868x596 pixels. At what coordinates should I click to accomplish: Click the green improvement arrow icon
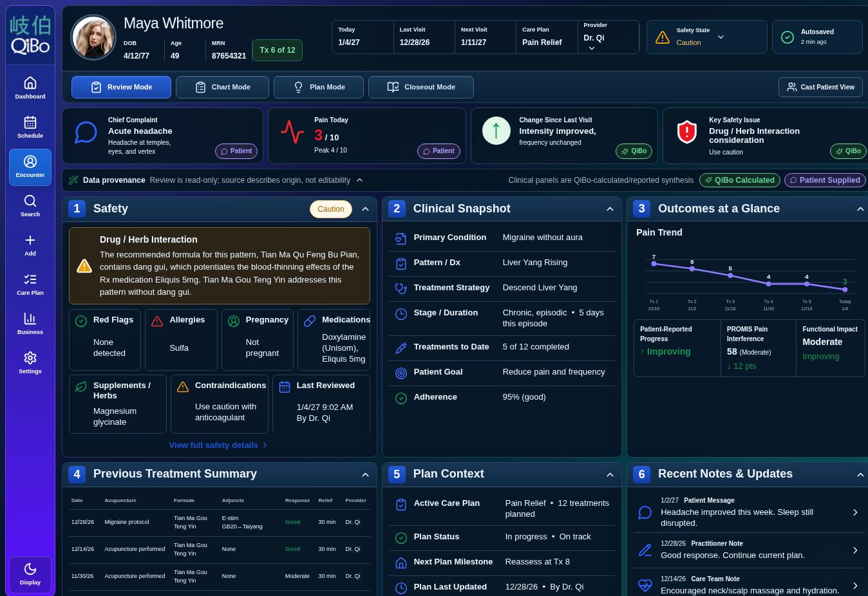tap(496, 131)
